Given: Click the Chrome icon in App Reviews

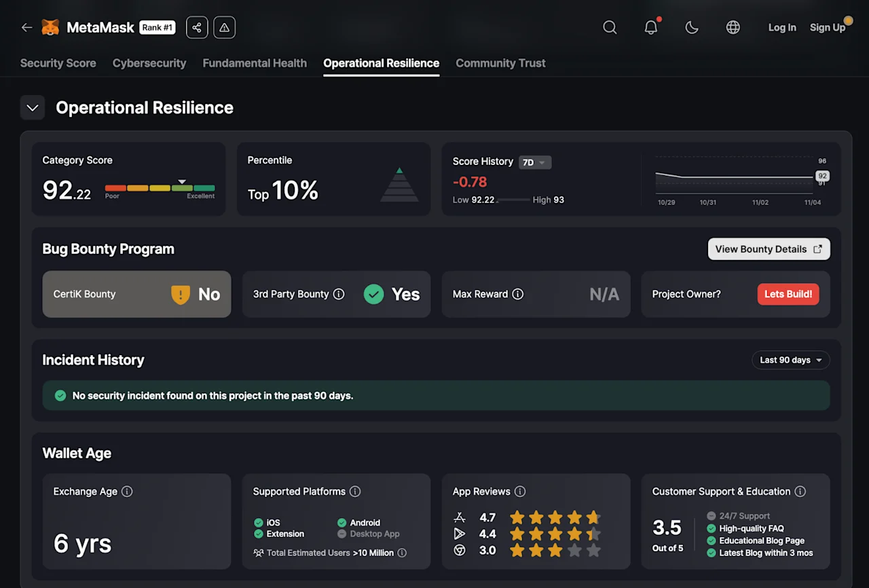Looking at the screenshot, I should (460, 550).
